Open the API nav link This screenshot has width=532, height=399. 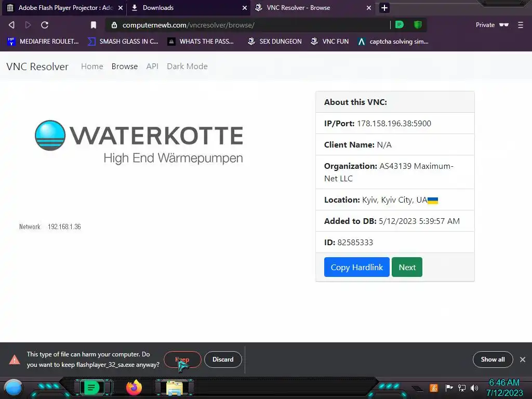pos(152,66)
